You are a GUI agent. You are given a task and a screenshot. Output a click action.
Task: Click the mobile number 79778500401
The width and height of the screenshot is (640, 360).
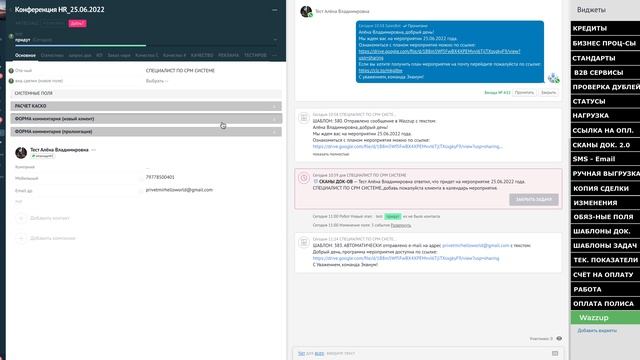coord(160,177)
